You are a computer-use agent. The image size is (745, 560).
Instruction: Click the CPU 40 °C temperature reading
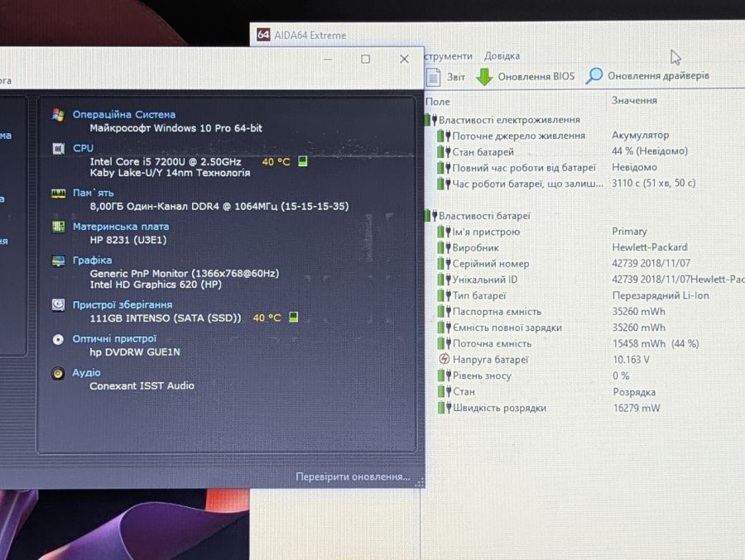[x=276, y=162]
